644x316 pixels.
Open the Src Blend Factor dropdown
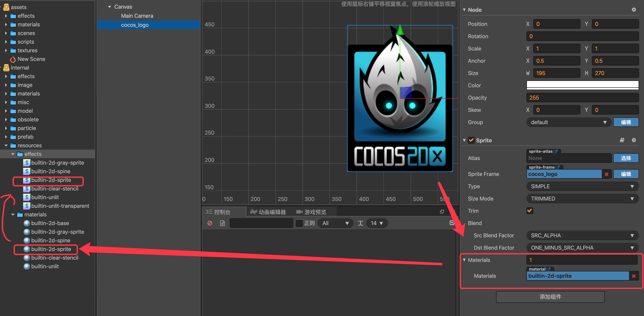coord(582,235)
